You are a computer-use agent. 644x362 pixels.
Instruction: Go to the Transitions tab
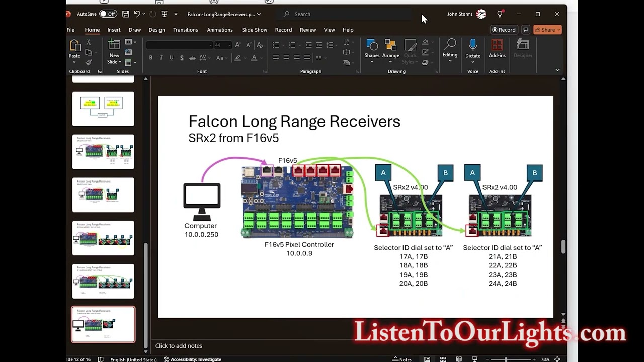(186, 30)
